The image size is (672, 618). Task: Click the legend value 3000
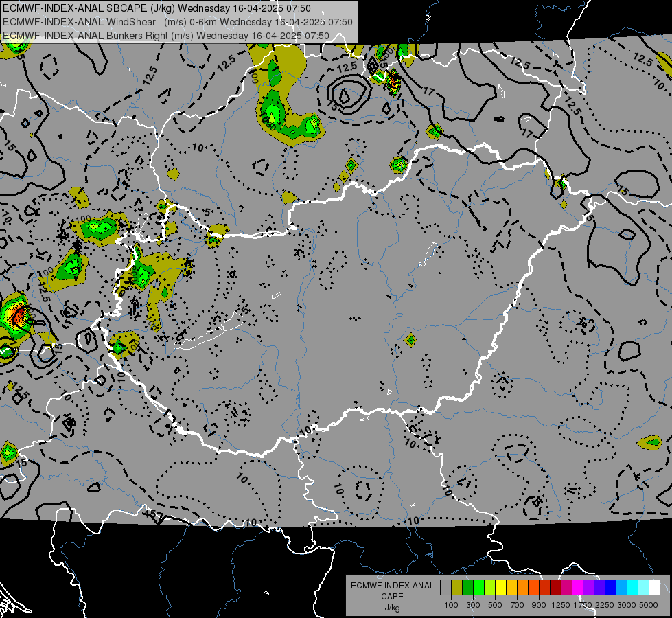(627, 605)
